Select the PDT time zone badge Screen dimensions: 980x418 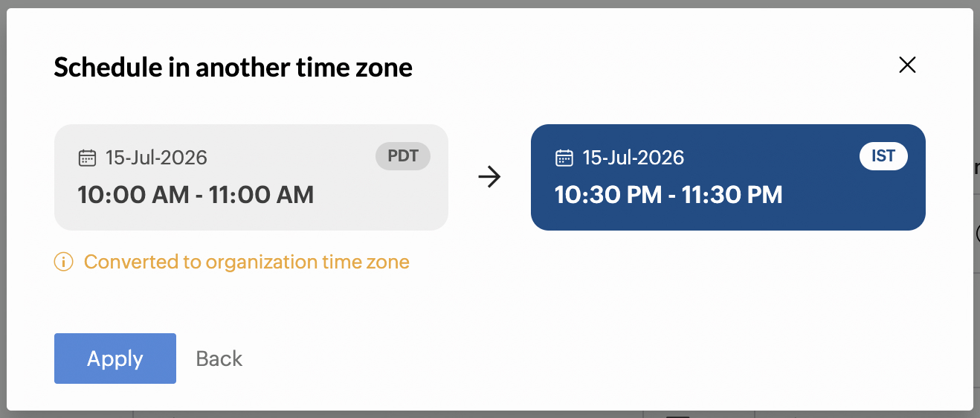click(403, 157)
